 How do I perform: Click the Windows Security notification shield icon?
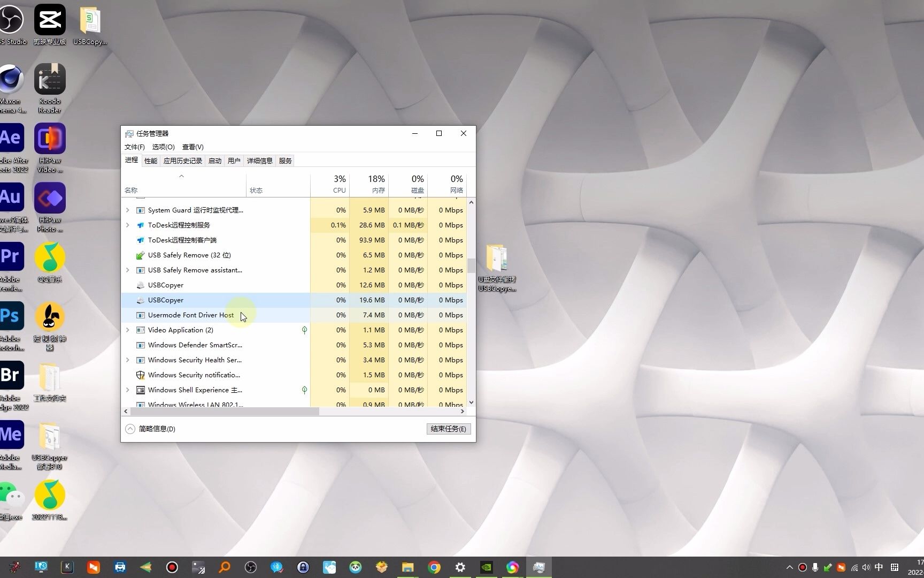(141, 375)
